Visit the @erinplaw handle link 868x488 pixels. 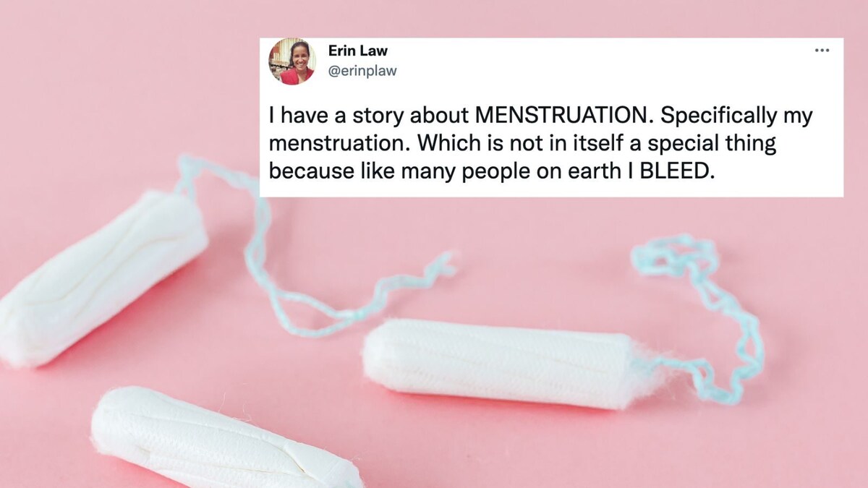coord(362,71)
